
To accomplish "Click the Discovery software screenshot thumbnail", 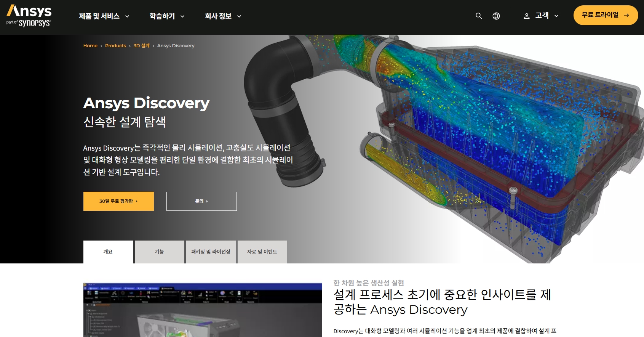I will coord(203,310).
